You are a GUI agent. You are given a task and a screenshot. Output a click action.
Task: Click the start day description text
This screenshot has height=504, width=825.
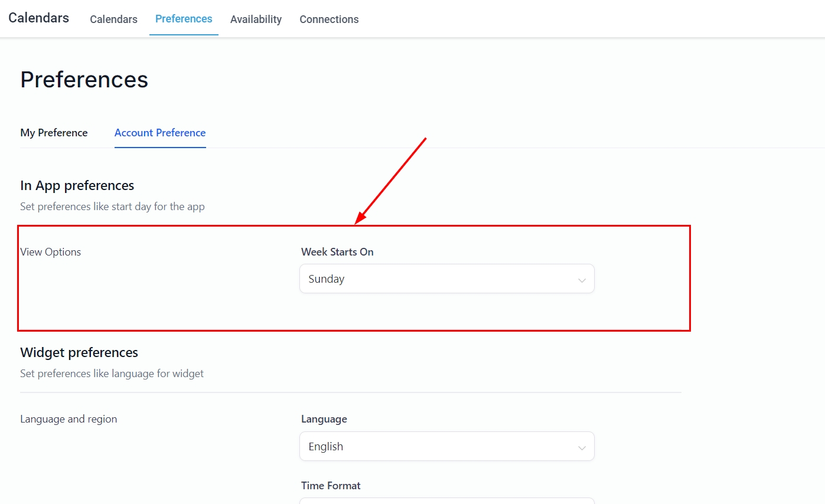tap(112, 207)
